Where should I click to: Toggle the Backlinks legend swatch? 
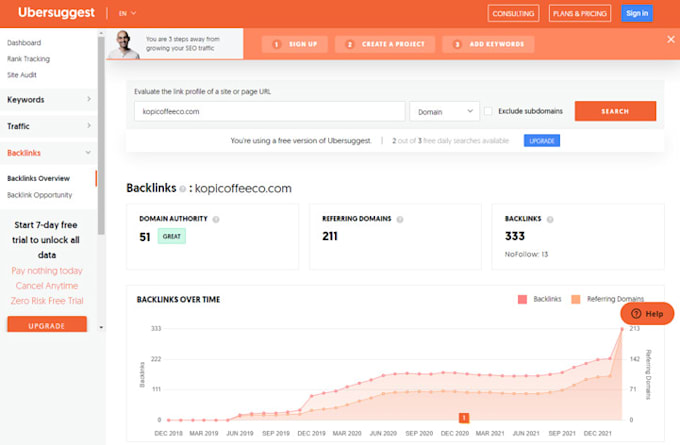522,299
